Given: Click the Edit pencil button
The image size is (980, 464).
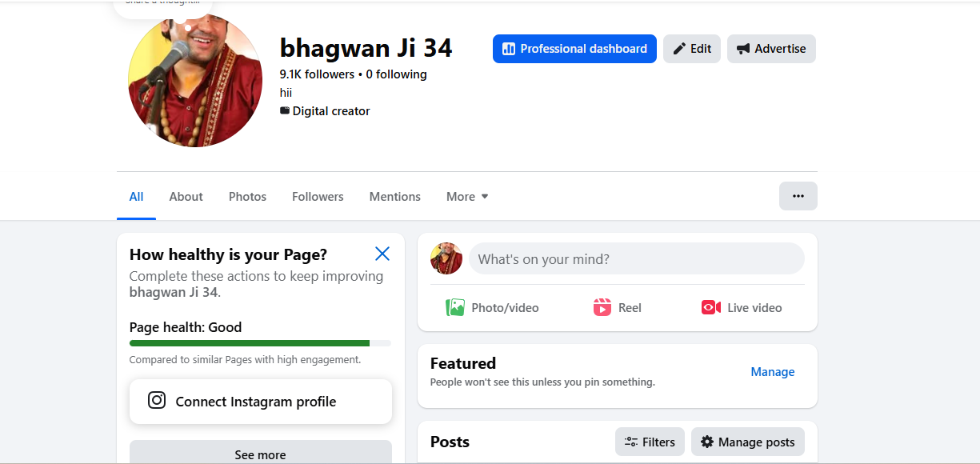Looking at the screenshot, I should (x=692, y=49).
